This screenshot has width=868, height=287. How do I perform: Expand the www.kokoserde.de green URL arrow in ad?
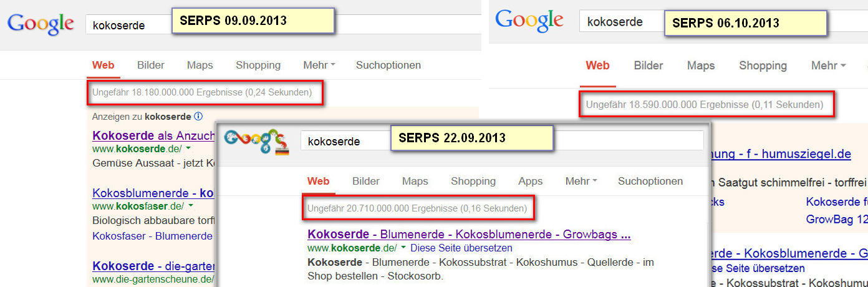pyautogui.click(x=188, y=149)
